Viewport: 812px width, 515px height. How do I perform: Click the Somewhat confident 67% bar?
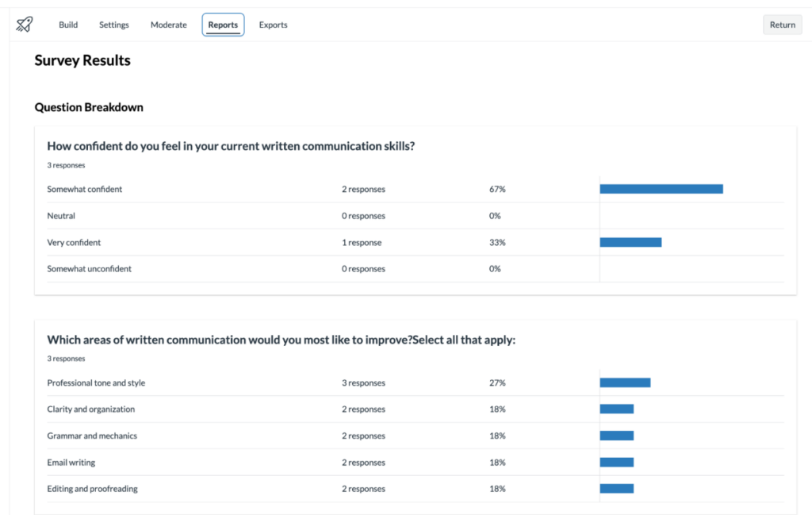[x=661, y=189]
